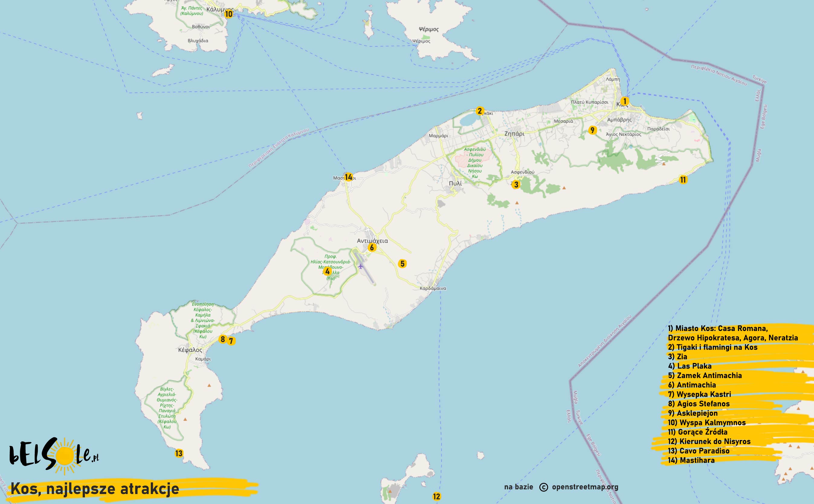Click the Κέφαλος town label
Image resolution: width=814 pixels, height=504 pixels.
[x=190, y=350]
